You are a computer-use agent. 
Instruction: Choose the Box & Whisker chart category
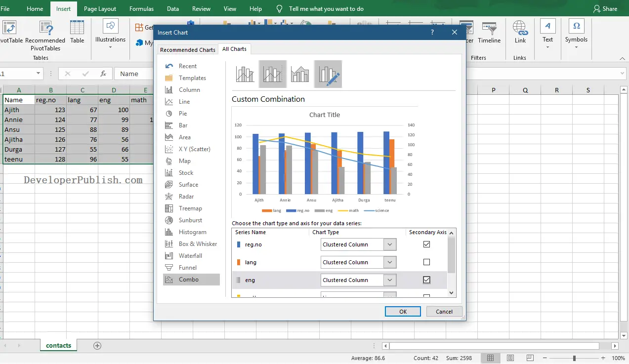point(191,244)
